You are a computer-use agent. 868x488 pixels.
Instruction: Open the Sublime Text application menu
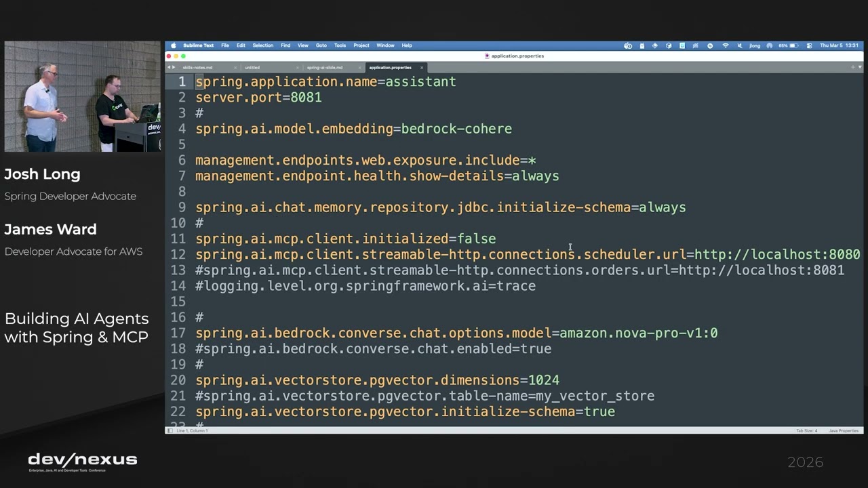[x=198, y=45]
